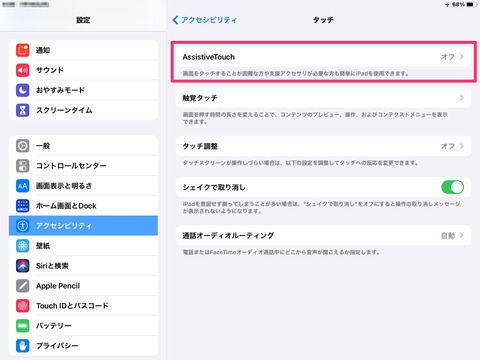Open バッテリー settings
480x360 pixels.
point(83,326)
